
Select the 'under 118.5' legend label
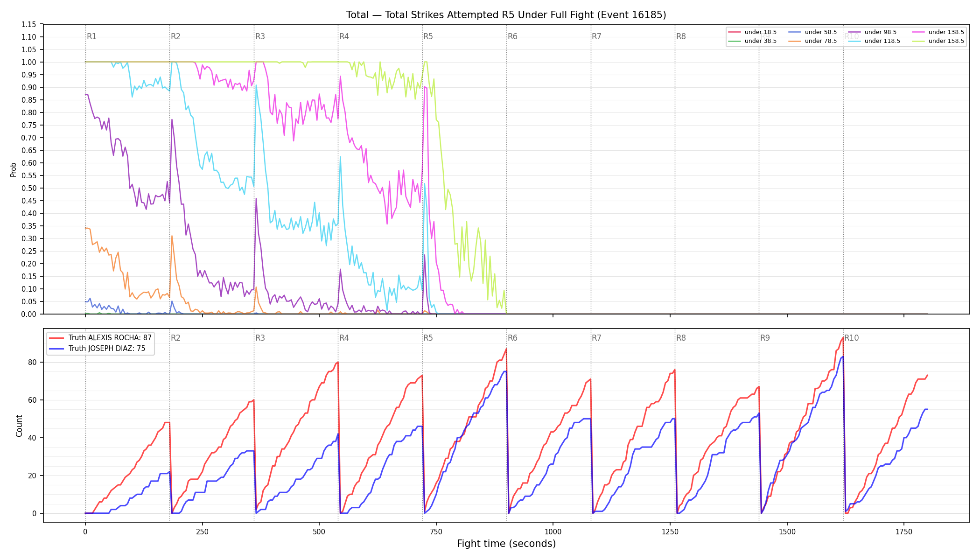pyautogui.click(x=882, y=41)
